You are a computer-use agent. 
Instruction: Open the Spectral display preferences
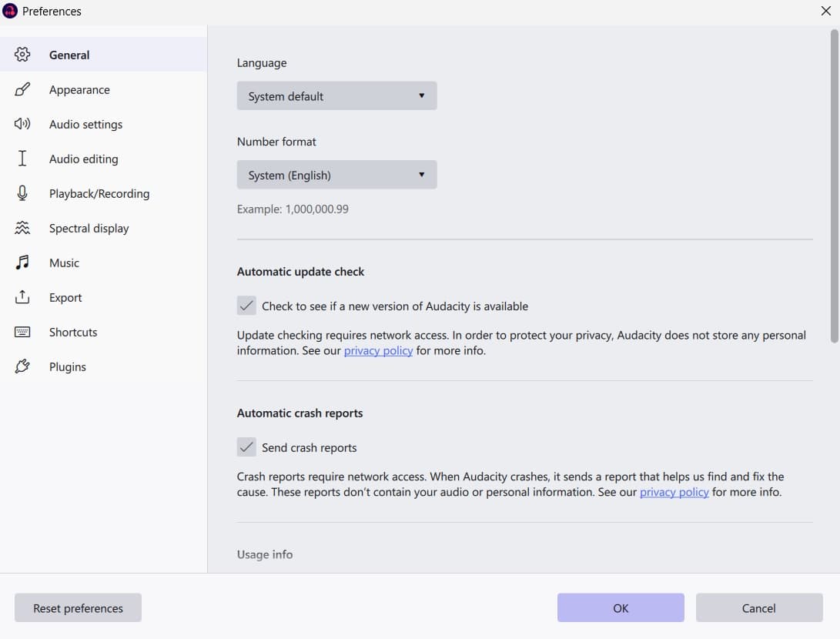click(x=103, y=228)
